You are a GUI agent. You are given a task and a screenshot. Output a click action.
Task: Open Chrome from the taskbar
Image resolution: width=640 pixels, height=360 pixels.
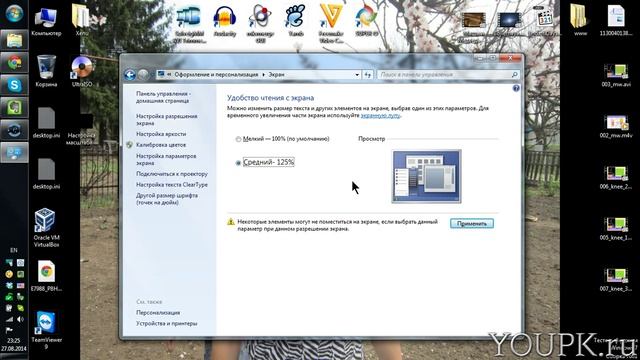click(x=14, y=63)
